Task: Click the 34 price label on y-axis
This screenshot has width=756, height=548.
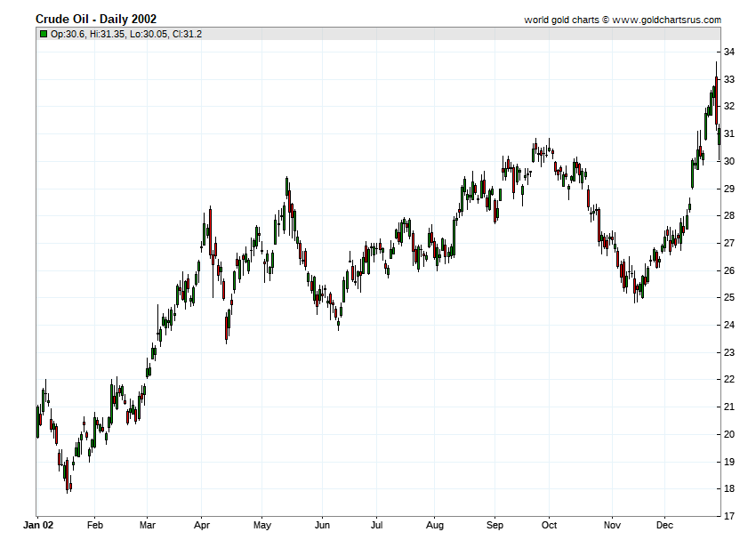Action: 729,52
